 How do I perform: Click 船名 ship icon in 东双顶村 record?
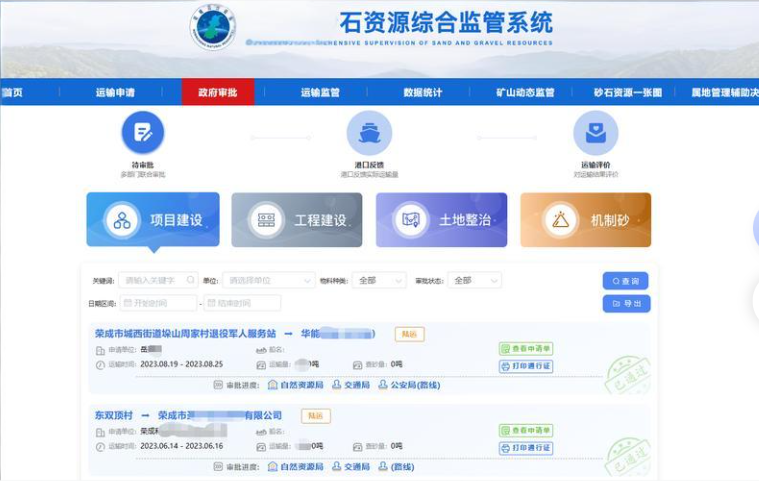[261, 432]
